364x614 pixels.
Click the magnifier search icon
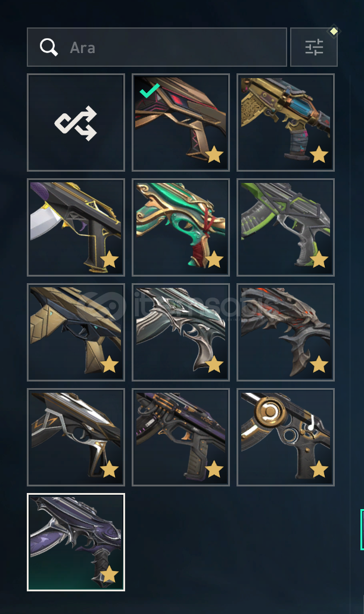(x=49, y=47)
